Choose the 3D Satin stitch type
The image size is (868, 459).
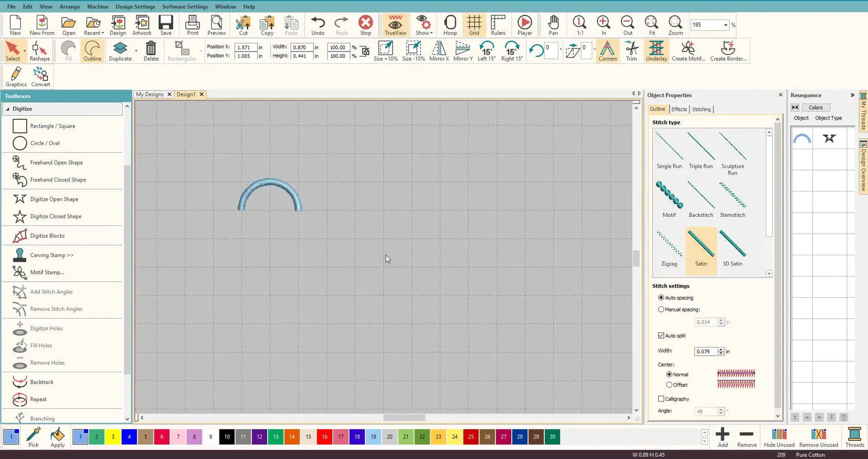732,248
